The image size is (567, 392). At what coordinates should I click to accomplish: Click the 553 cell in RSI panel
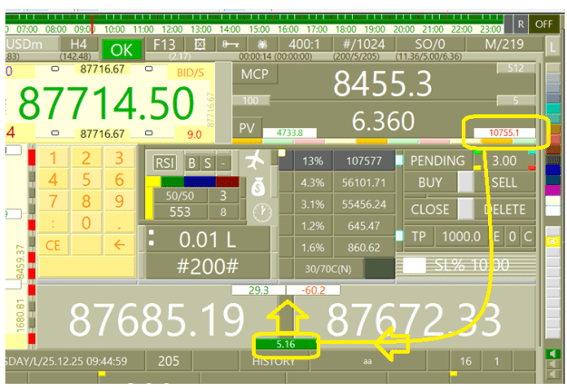point(181,211)
